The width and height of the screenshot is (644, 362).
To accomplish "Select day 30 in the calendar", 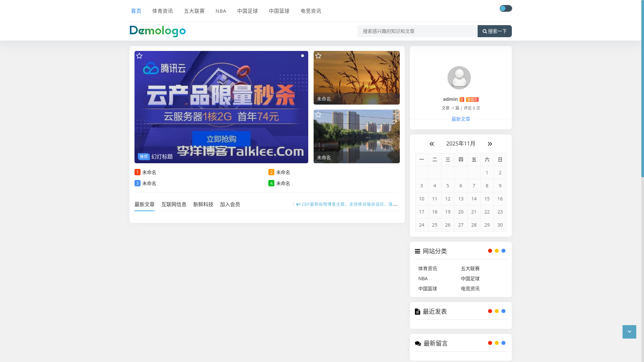I will coord(500,225).
